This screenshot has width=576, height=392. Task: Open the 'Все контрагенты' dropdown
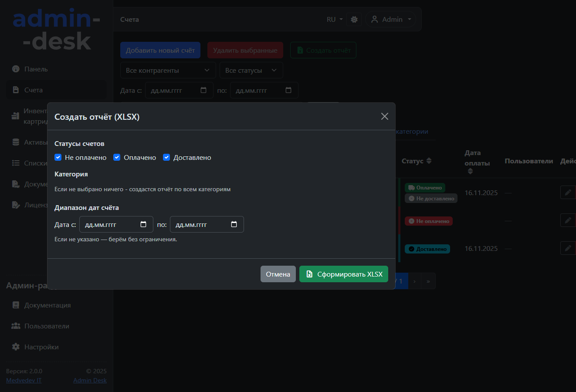tap(168, 70)
